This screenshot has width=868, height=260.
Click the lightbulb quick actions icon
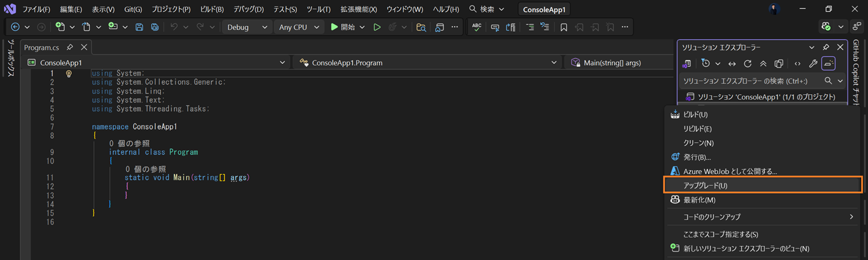pyautogui.click(x=69, y=74)
